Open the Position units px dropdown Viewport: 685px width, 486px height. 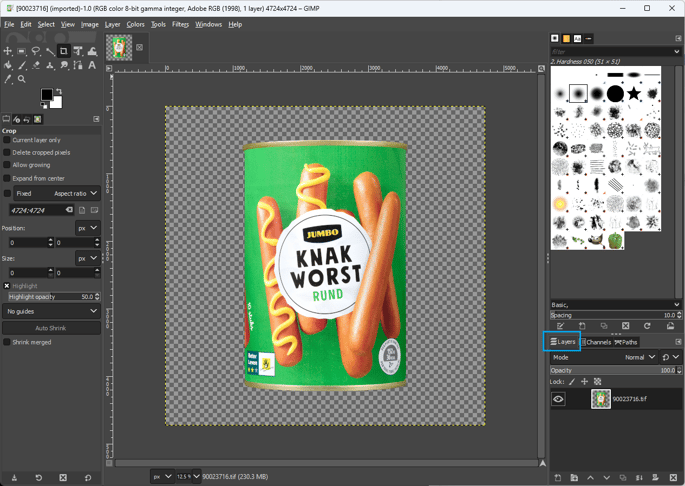[88, 228]
